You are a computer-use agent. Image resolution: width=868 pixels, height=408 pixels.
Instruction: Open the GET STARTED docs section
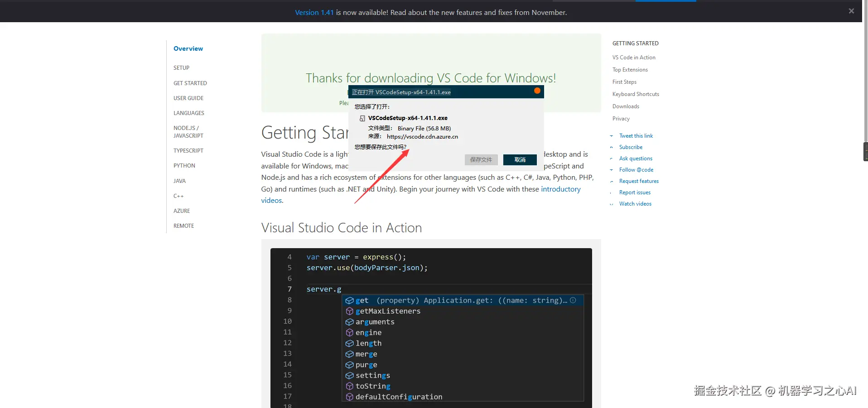190,83
